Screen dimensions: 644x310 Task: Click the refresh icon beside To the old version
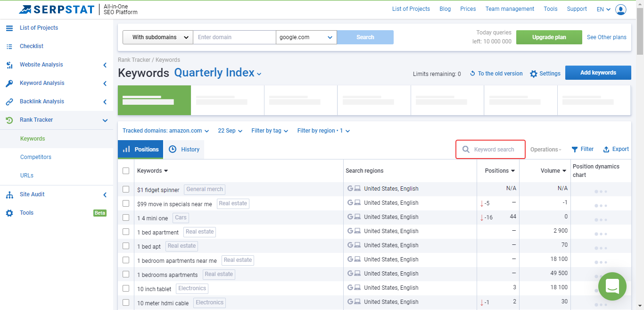[x=472, y=74]
